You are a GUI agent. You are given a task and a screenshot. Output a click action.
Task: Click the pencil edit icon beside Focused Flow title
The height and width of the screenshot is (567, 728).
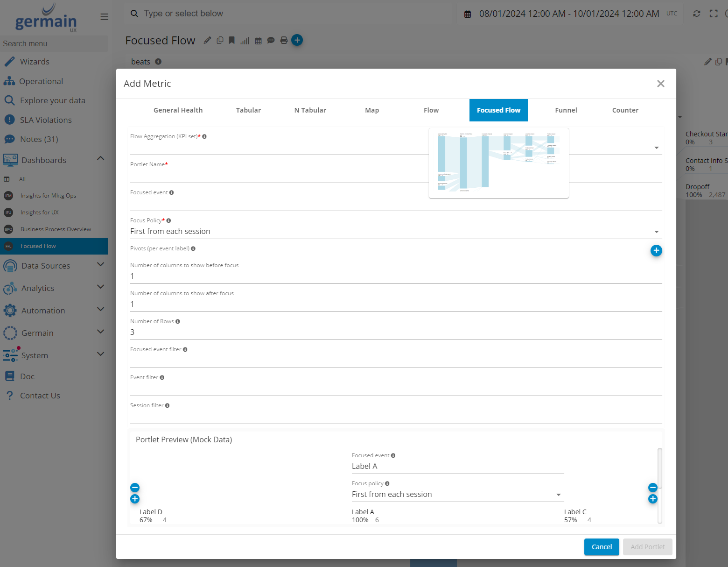(x=207, y=41)
